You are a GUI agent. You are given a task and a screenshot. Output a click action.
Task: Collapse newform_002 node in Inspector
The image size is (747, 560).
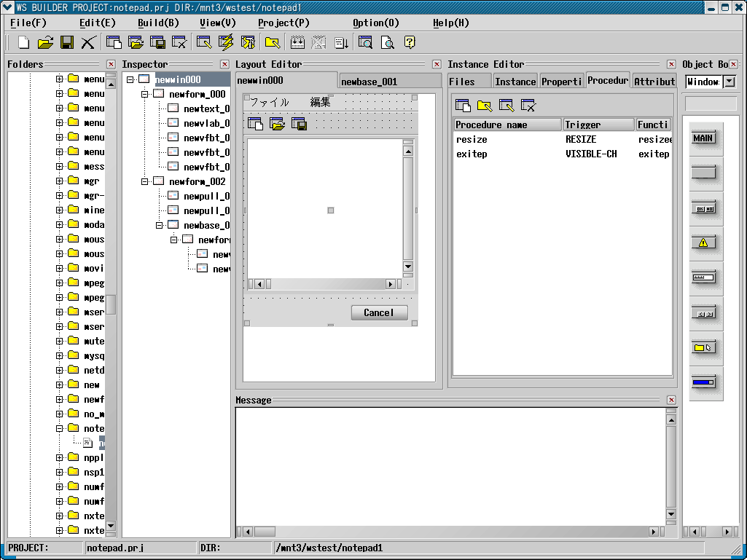point(145,181)
